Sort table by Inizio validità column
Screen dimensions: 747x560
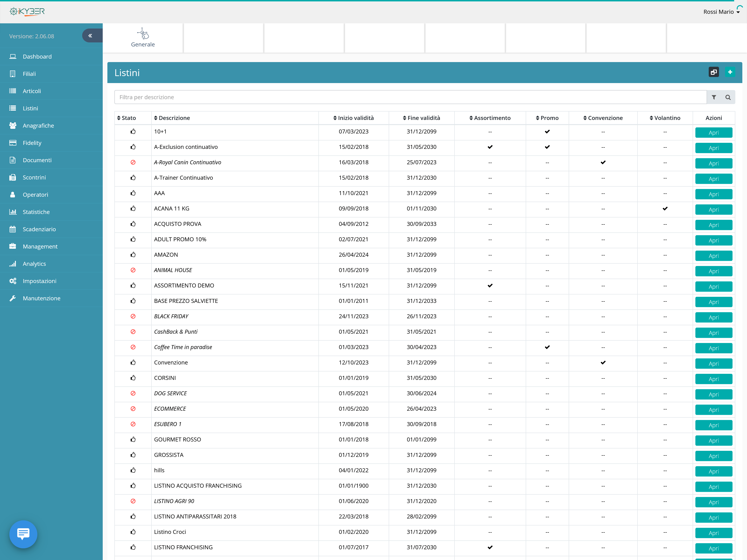353,118
